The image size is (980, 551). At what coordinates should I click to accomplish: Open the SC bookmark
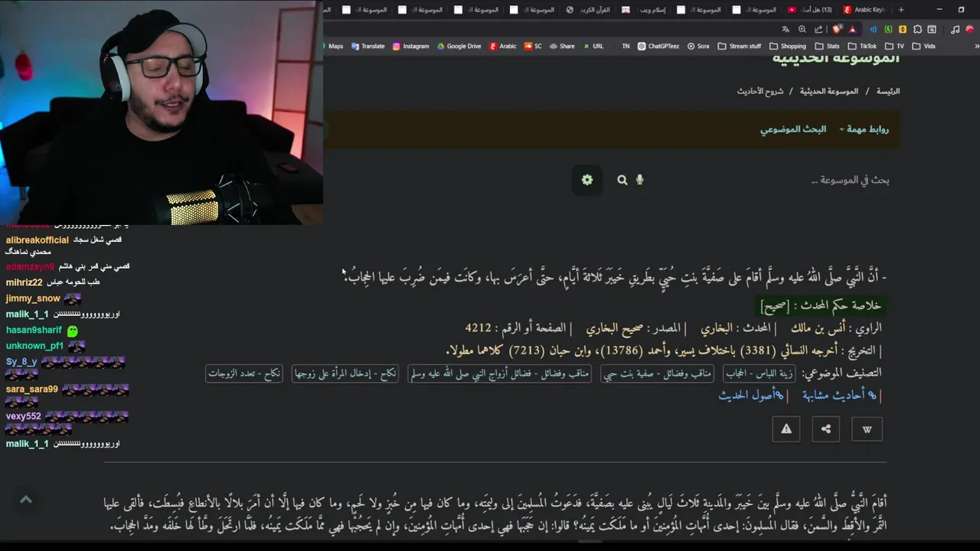(533, 46)
